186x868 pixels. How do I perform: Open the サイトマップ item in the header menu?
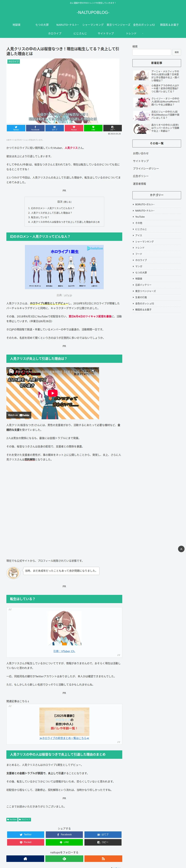point(106,33)
